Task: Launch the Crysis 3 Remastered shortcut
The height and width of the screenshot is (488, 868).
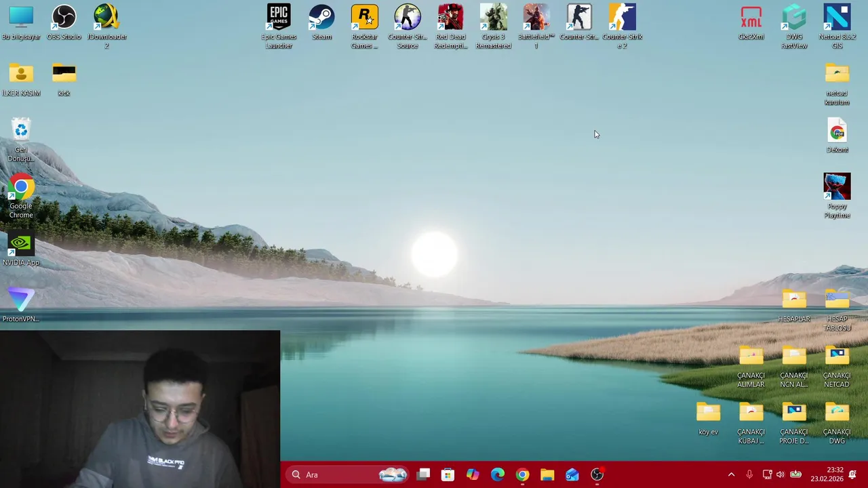Action: coord(493,27)
